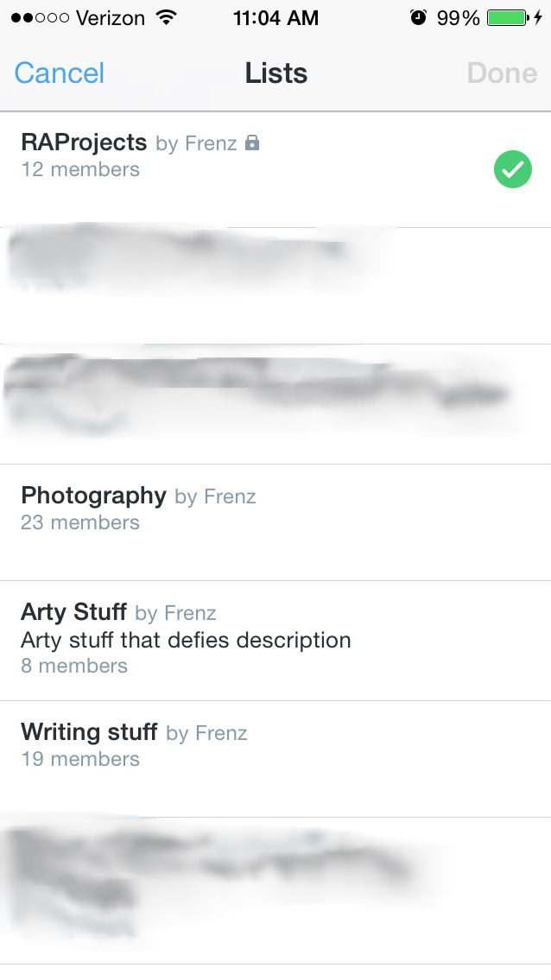551x980 pixels.
Task: Tap the Lists header title
Action: pyautogui.click(x=276, y=73)
